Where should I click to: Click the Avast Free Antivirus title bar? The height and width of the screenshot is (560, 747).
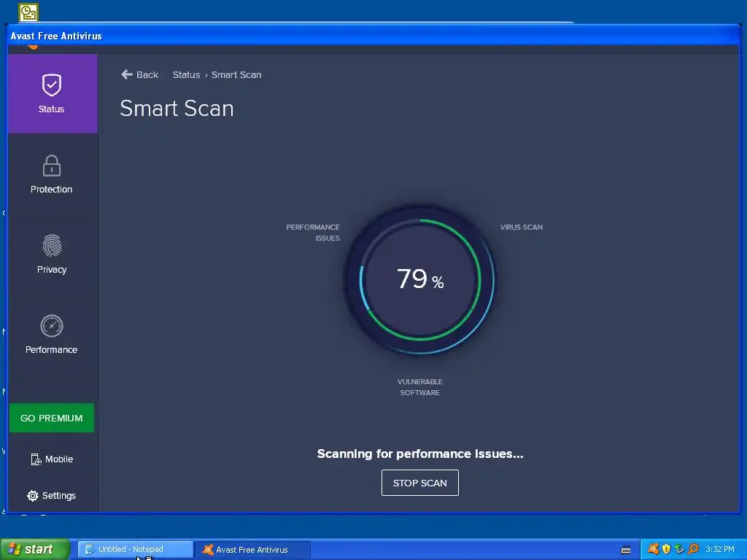(x=373, y=36)
